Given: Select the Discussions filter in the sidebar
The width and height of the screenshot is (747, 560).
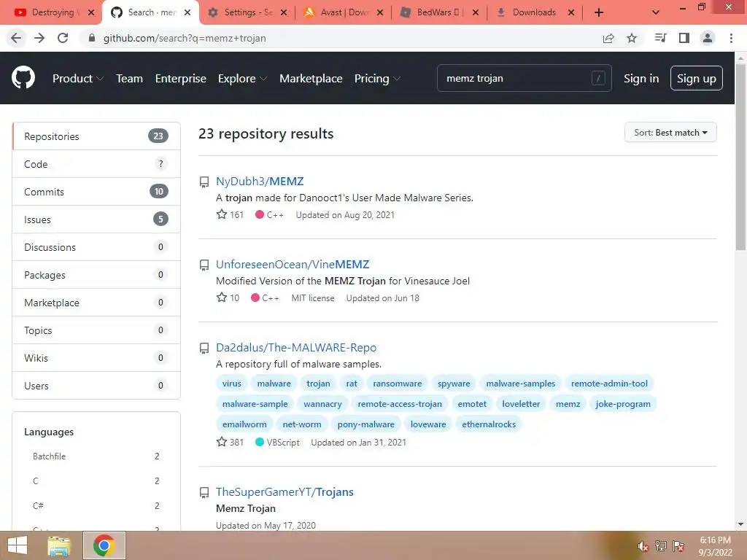Looking at the screenshot, I should pos(96,246).
